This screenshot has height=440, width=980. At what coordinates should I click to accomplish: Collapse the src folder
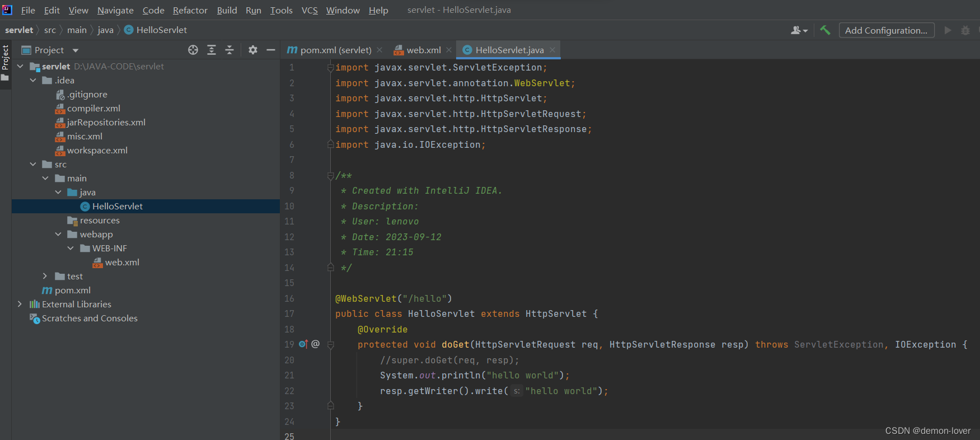click(x=33, y=164)
